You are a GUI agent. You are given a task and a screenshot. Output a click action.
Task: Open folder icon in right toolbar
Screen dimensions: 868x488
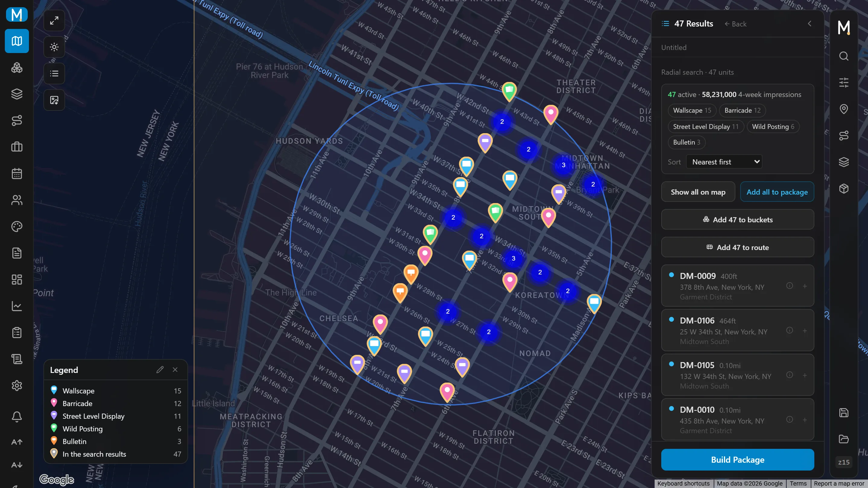tap(843, 439)
